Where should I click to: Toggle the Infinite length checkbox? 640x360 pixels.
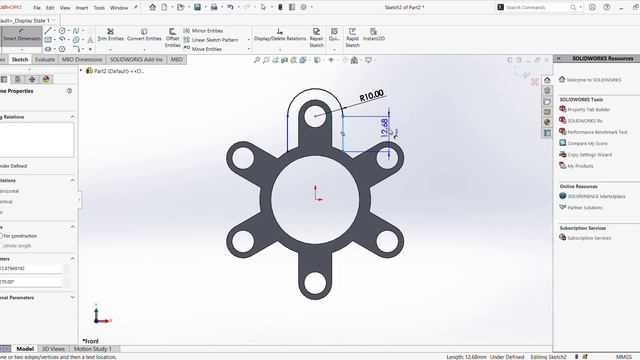1,246
